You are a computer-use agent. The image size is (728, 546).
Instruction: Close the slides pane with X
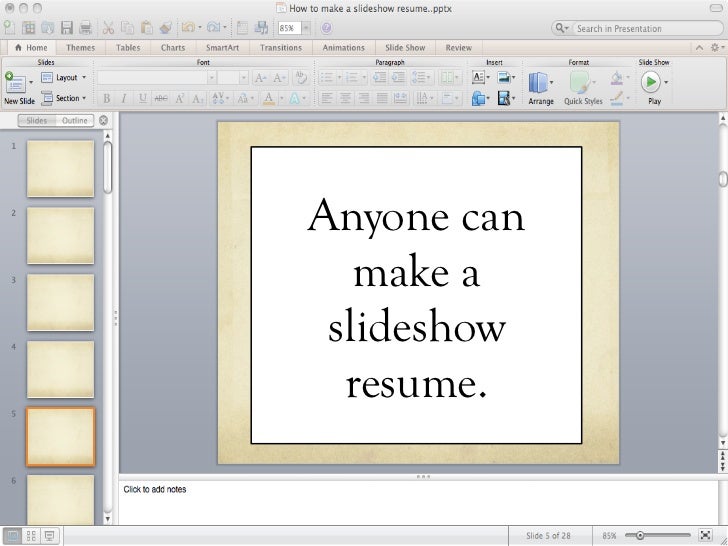[104, 121]
